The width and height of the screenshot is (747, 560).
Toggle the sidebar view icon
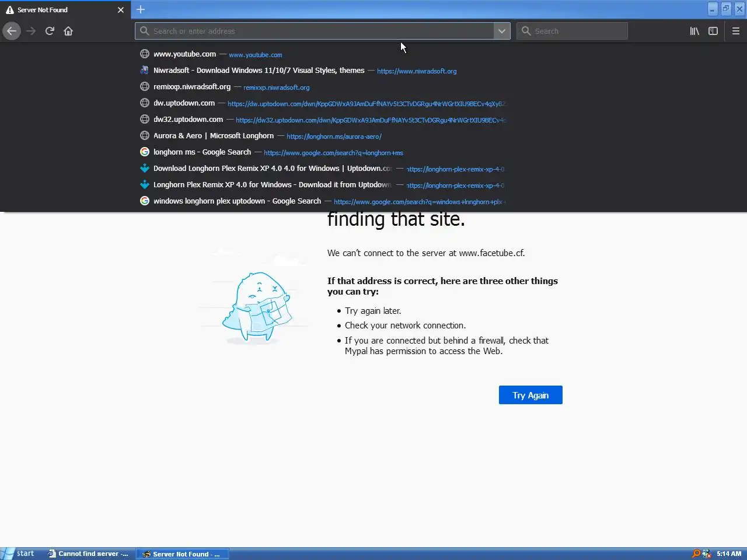pyautogui.click(x=713, y=31)
